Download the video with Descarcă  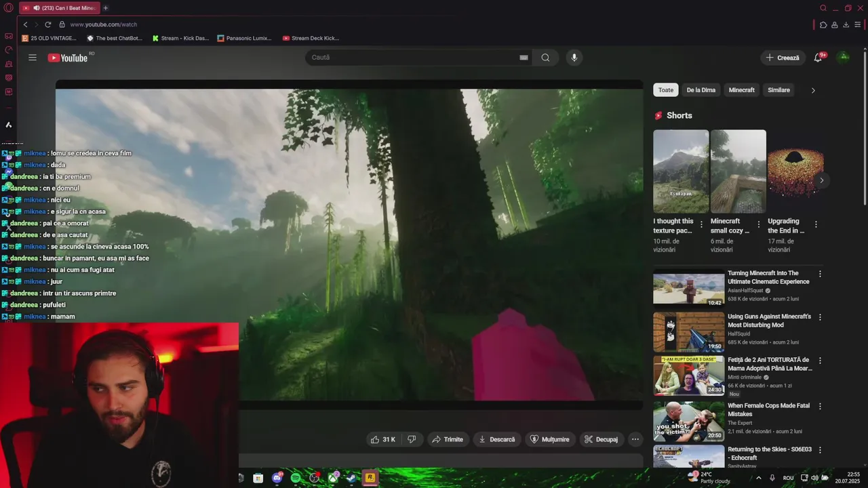click(x=497, y=439)
